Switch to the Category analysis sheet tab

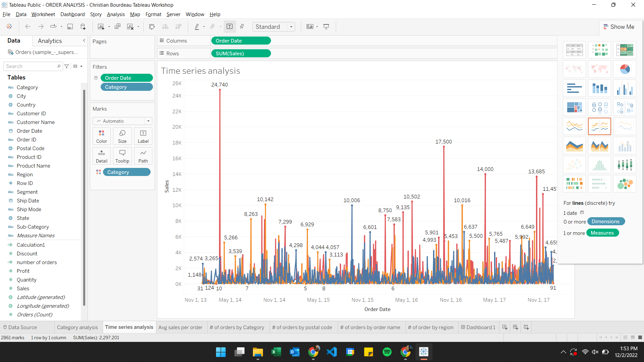(77, 327)
